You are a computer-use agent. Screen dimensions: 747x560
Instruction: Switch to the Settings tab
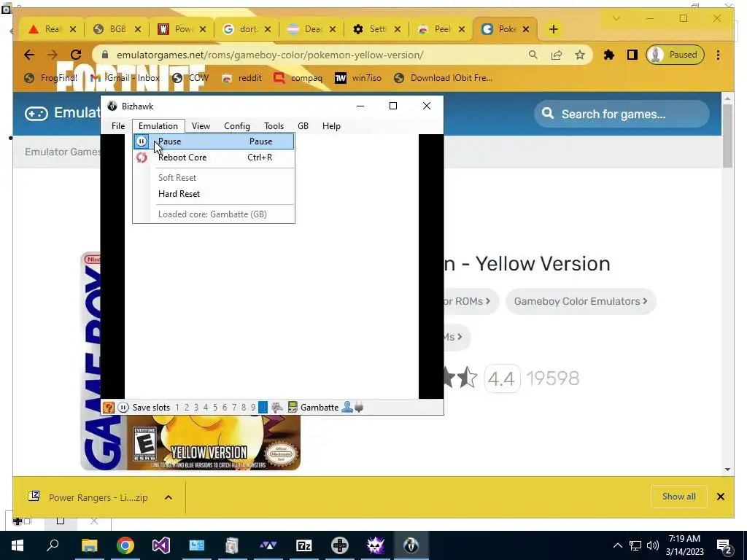click(376, 29)
